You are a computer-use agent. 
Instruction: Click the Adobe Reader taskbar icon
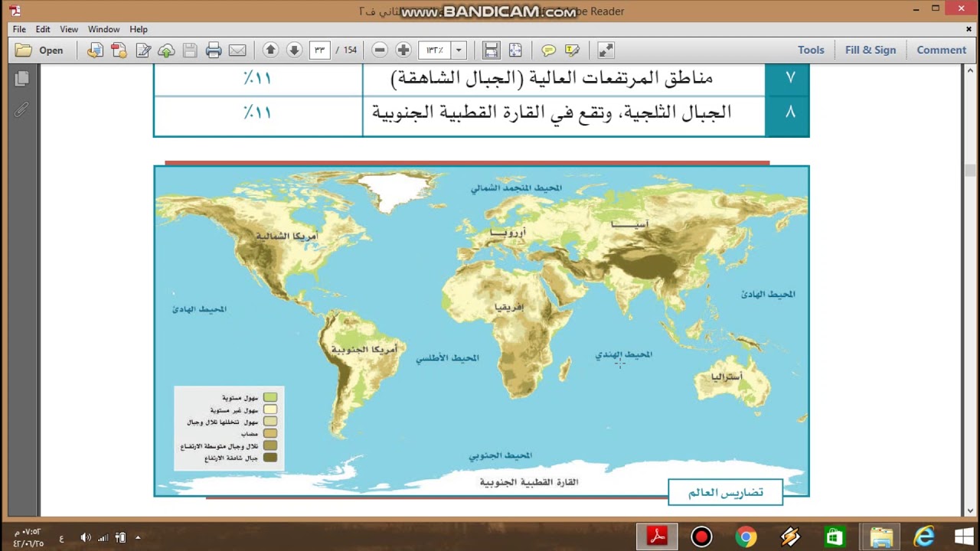click(x=658, y=536)
